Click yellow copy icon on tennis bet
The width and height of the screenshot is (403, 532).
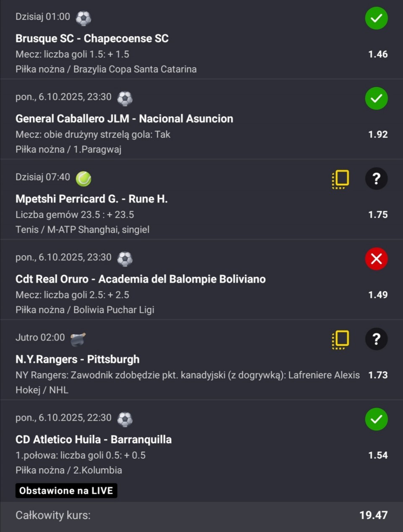coord(340,179)
